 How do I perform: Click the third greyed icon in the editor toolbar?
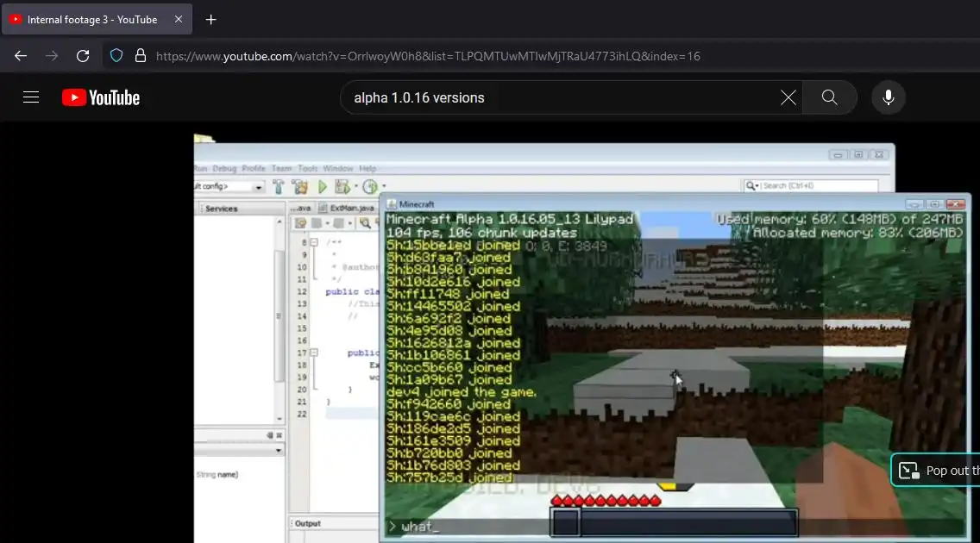339,223
